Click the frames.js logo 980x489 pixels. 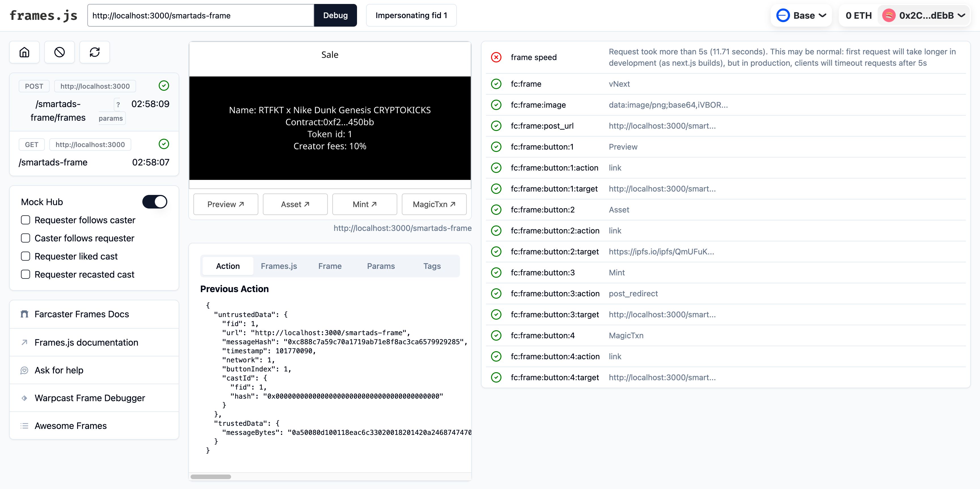click(43, 16)
